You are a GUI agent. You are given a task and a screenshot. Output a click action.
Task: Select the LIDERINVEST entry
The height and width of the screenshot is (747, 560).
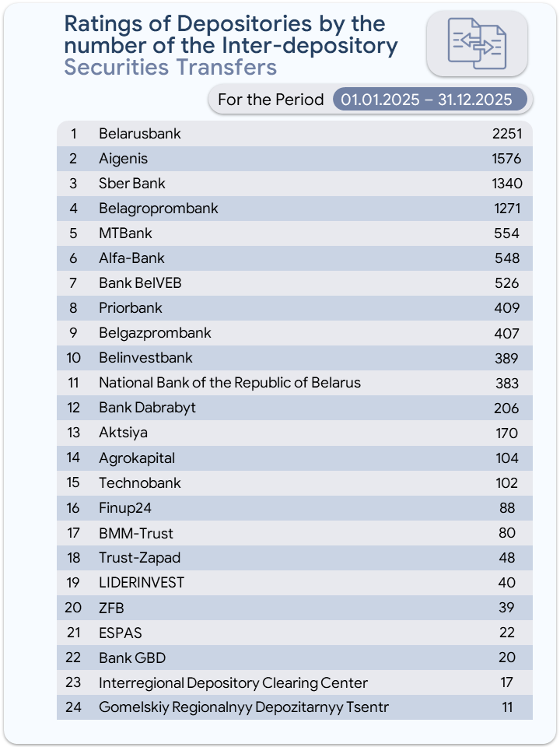tap(142, 583)
